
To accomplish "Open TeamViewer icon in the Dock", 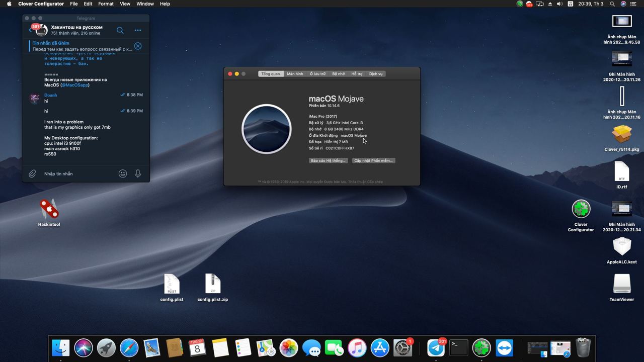I will (504, 348).
